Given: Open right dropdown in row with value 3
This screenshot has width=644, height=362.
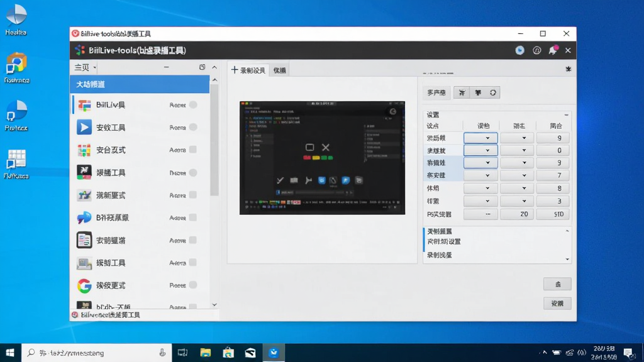Looking at the screenshot, I should coord(517,201).
